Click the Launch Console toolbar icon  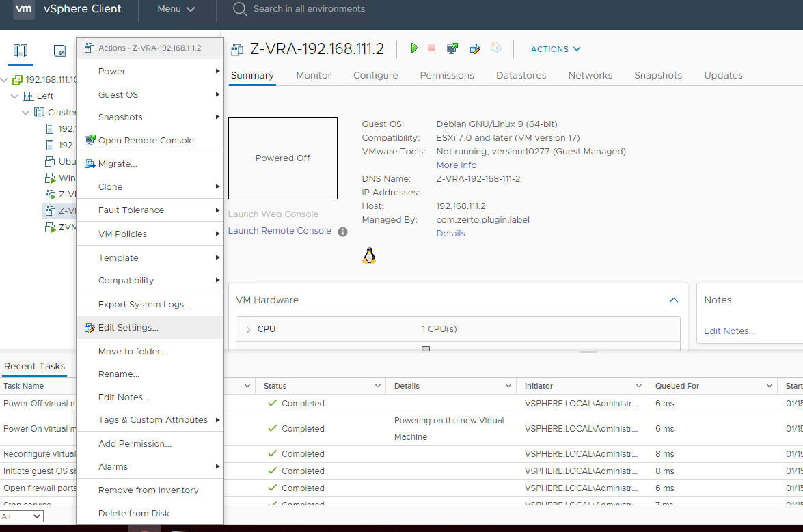pos(452,48)
